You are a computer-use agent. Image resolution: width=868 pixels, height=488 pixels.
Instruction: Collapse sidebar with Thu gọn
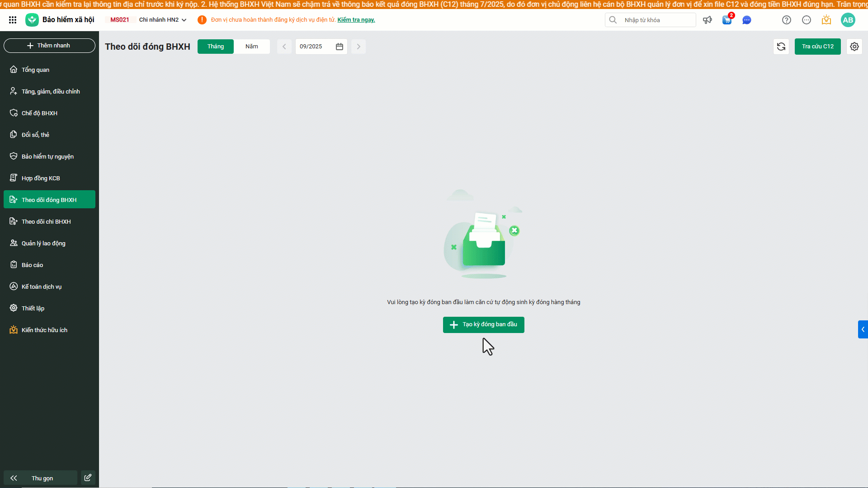click(41, 478)
